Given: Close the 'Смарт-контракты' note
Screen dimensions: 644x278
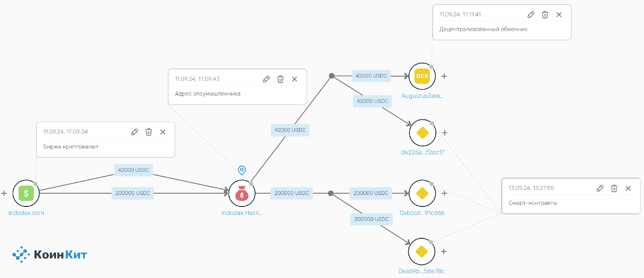Looking at the screenshot, I should pos(628,188).
